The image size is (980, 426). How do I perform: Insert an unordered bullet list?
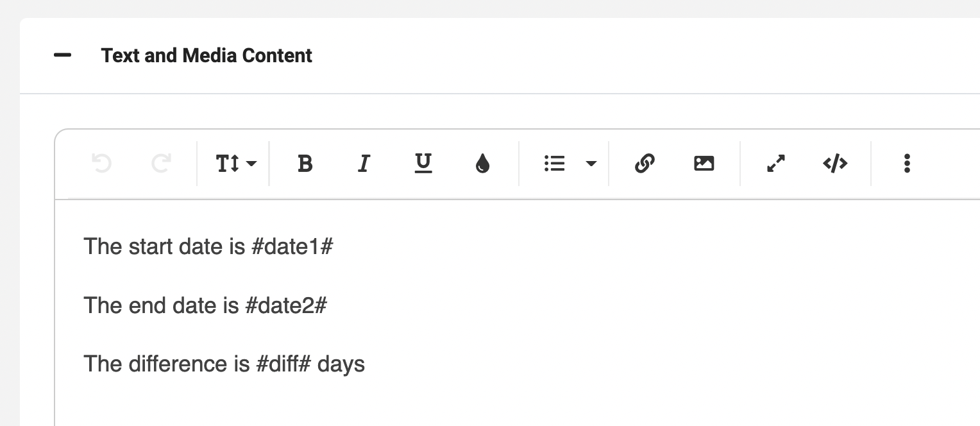click(x=554, y=164)
